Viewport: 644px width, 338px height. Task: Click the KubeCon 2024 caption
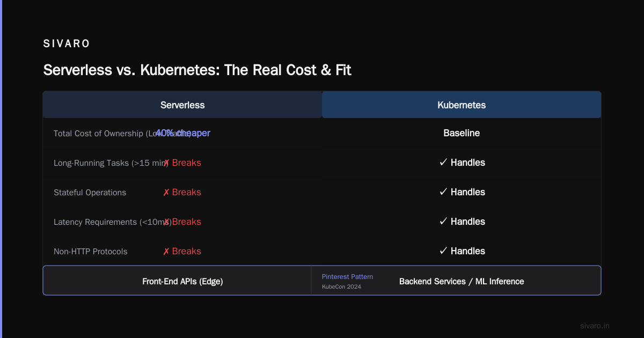coord(341,287)
